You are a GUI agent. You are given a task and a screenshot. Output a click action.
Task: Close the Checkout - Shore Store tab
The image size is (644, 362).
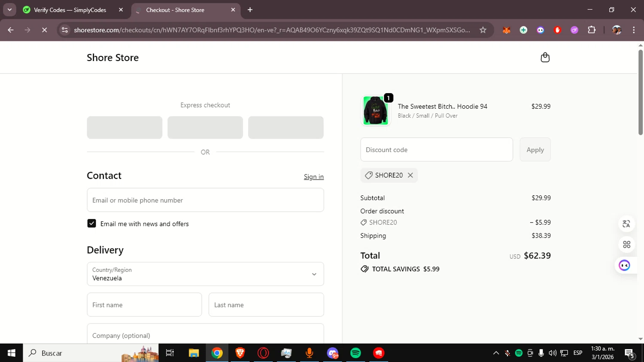coord(233,10)
